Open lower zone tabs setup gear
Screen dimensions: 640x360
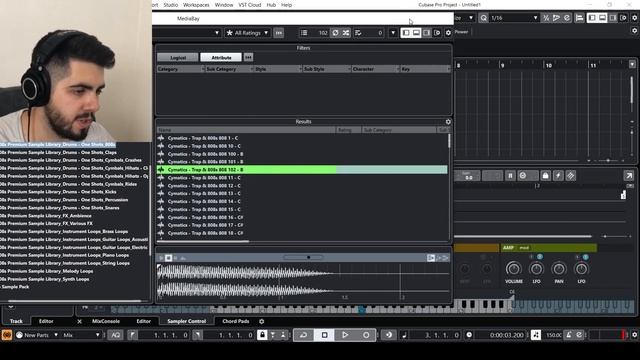point(262,321)
